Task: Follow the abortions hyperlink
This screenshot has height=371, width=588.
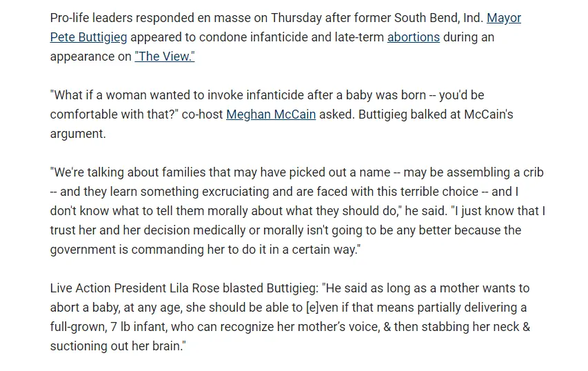Action: coord(413,37)
